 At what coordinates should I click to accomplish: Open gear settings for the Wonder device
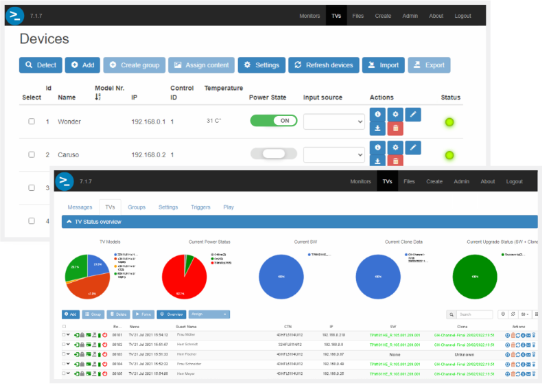tap(395, 114)
